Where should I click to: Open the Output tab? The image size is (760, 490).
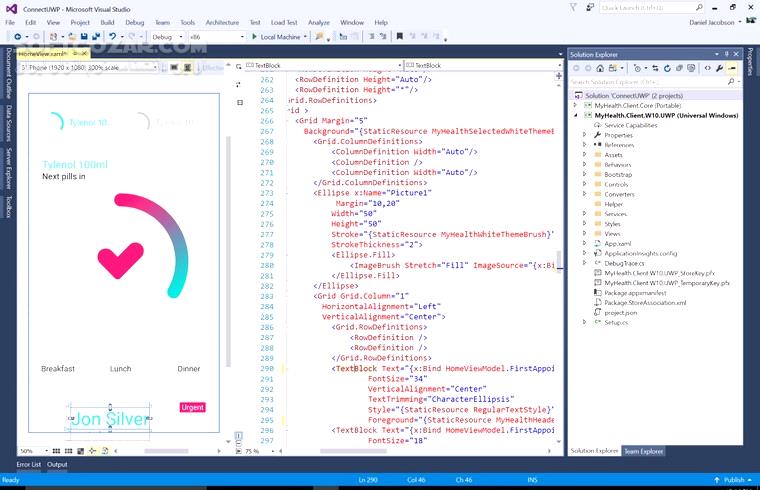57,464
